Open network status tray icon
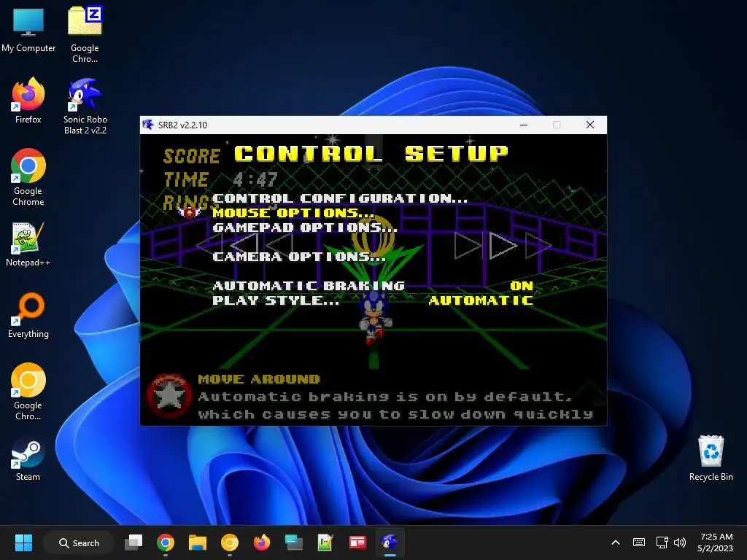 (662, 542)
